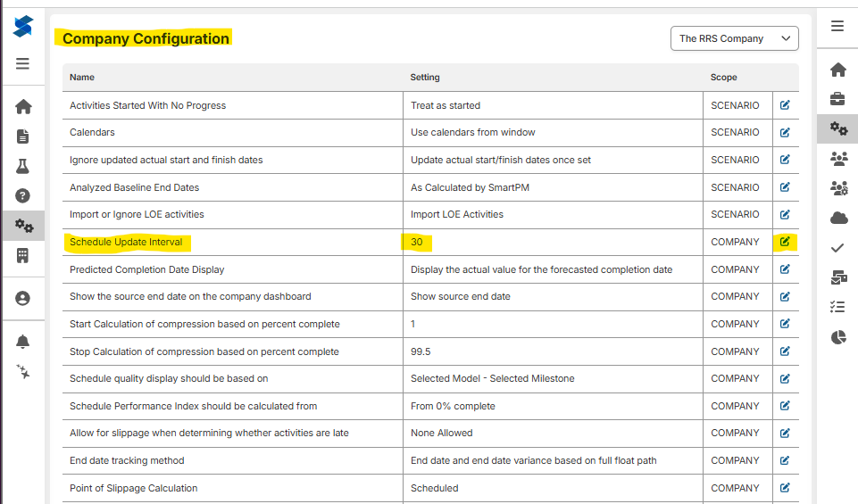Select the Predicted Completion Date Display row
Image resolution: width=858 pixels, height=504 pixels.
point(430,269)
